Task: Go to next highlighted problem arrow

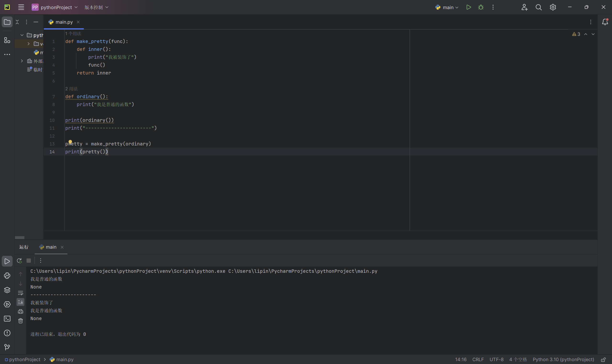Action: click(x=593, y=34)
